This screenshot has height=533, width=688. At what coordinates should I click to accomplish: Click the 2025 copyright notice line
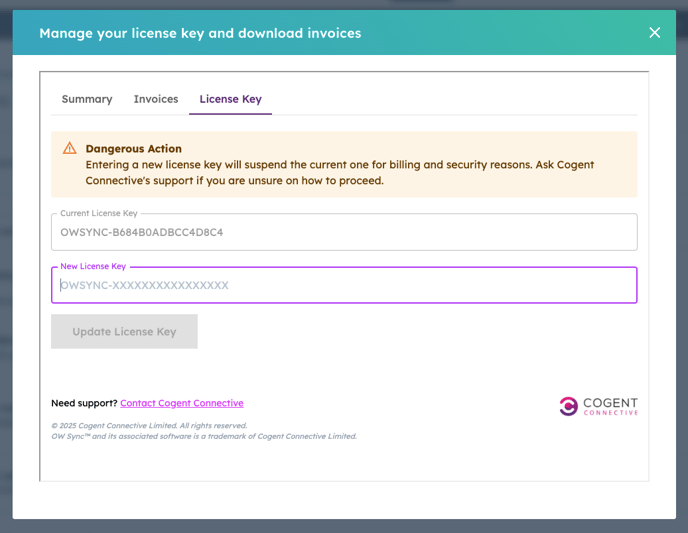tap(149, 426)
